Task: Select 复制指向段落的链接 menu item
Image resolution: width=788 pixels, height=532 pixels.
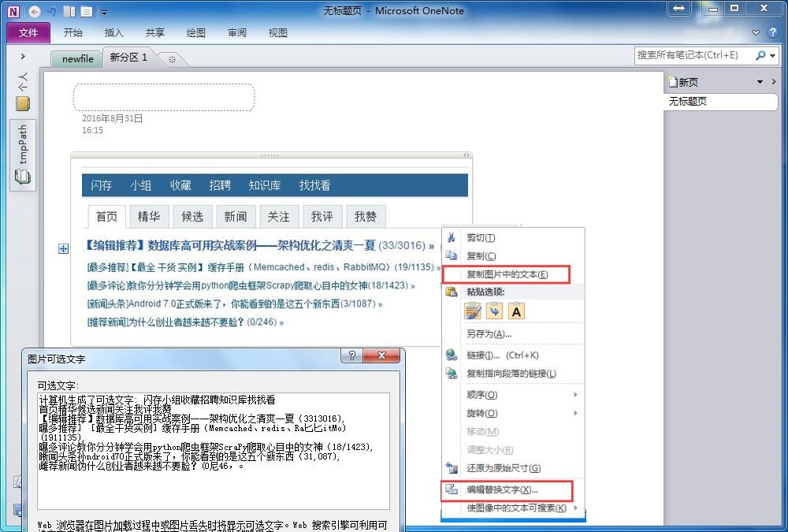Action: (x=513, y=374)
